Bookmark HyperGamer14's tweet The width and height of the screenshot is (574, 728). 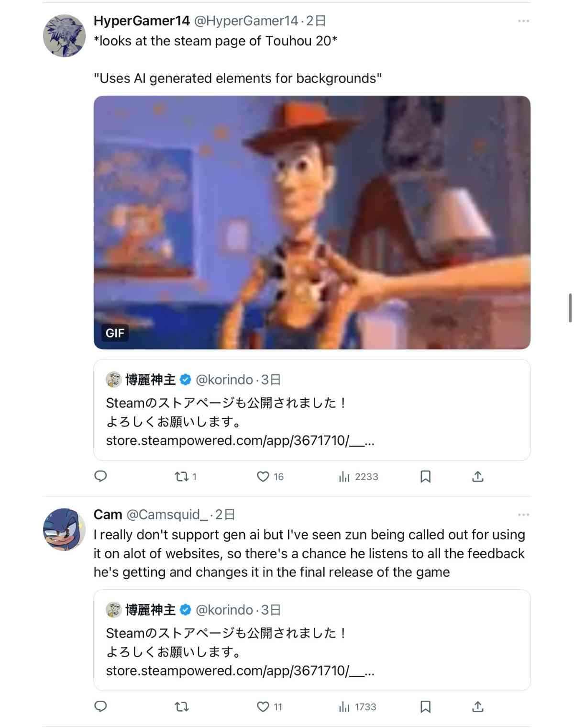tap(425, 476)
